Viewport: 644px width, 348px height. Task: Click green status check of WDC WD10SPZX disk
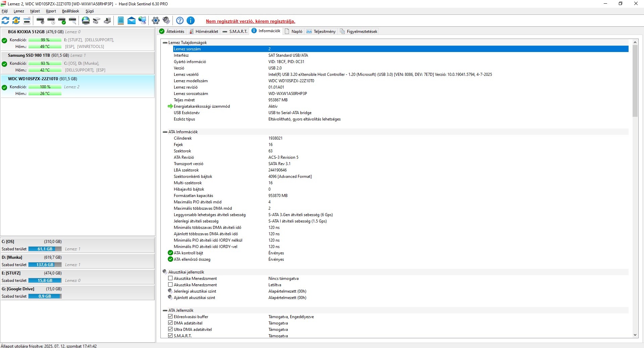[x=4, y=88]
